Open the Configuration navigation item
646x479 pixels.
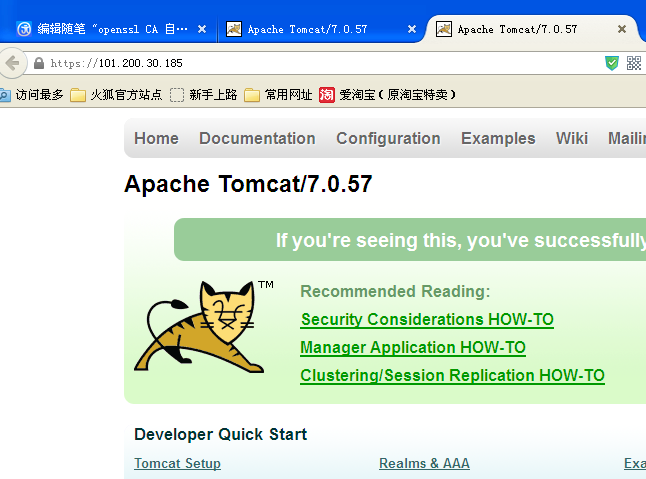click(388, 138)
